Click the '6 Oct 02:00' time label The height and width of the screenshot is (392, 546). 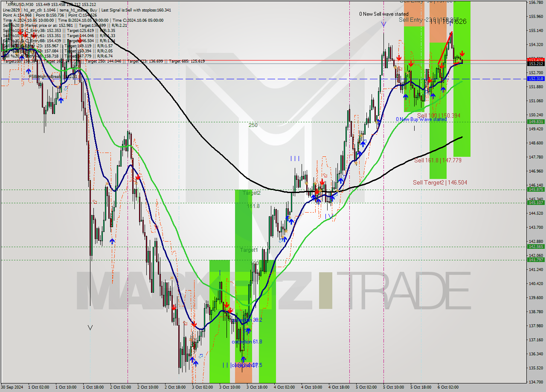click(x=448, y=387)
